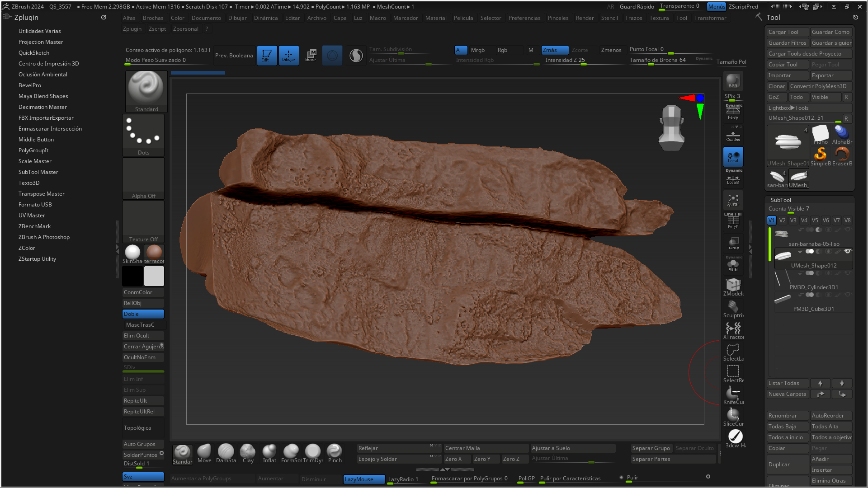Toggle the Persp perspective icon

tap(733, 112)
